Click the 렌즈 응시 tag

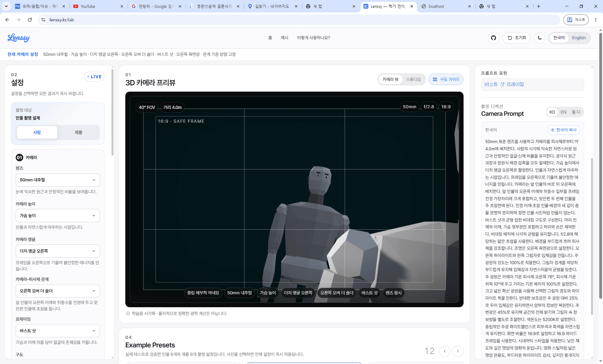(x=394, y=293)
